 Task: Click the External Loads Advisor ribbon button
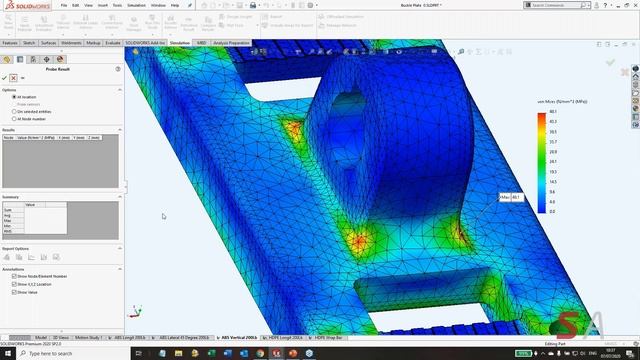(x=86, y=22)
